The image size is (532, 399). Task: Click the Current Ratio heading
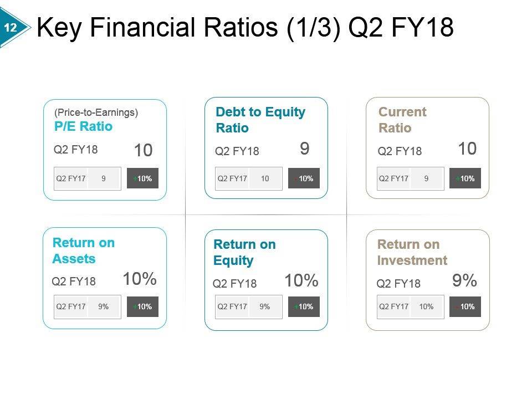[402, 120]
